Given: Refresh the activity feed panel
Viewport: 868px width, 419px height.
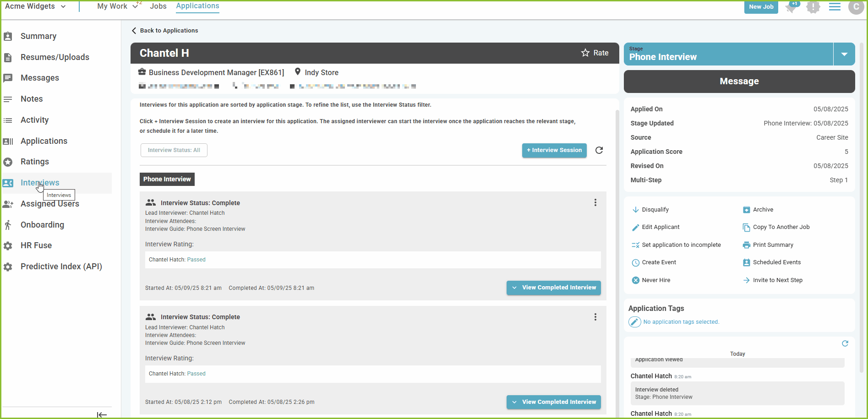Looking at the screenshot, I should tap(845, 343).
